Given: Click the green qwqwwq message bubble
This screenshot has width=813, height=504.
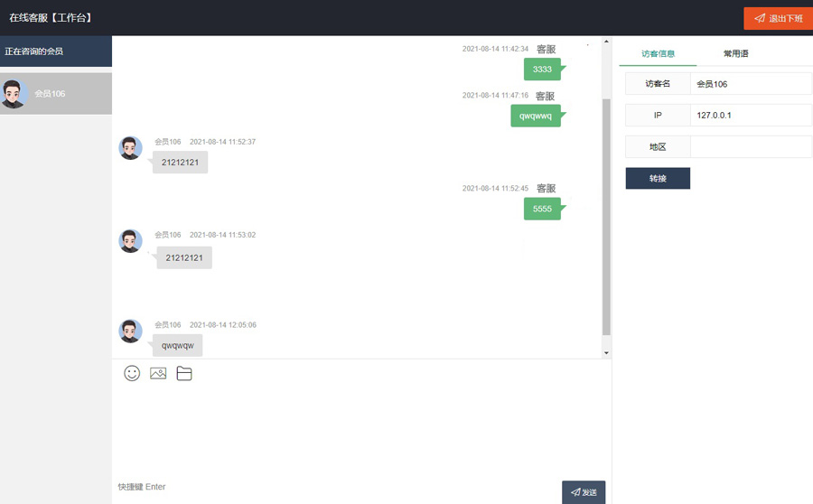Looking at the screenshot, I should (536, 116).
